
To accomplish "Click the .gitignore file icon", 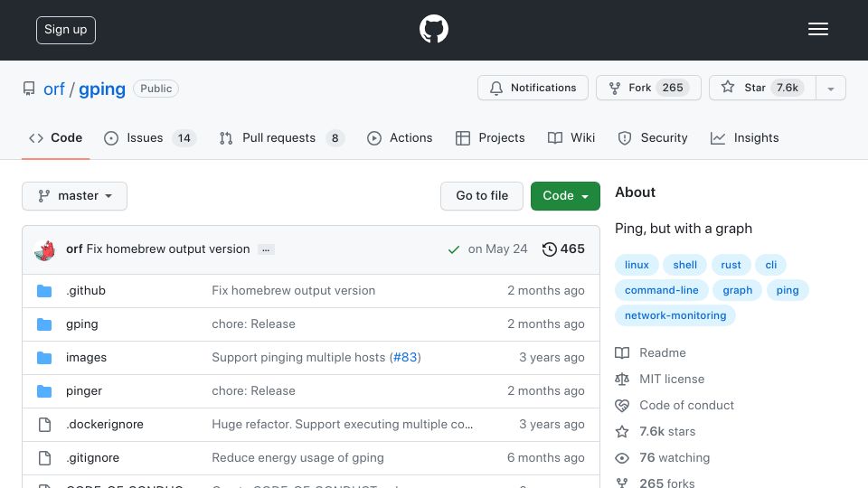I will point(44,458).
